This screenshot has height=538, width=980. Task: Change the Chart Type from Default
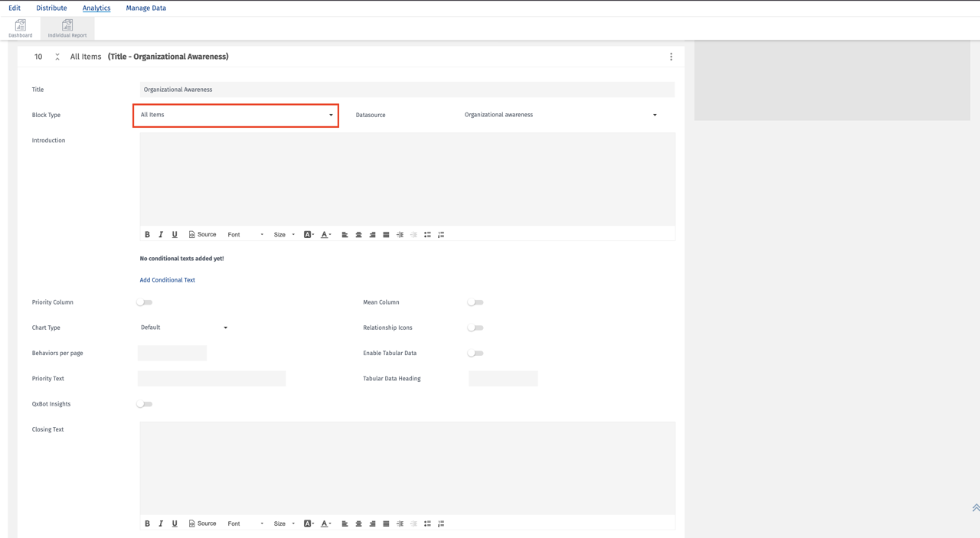click(x=184, y=327)
